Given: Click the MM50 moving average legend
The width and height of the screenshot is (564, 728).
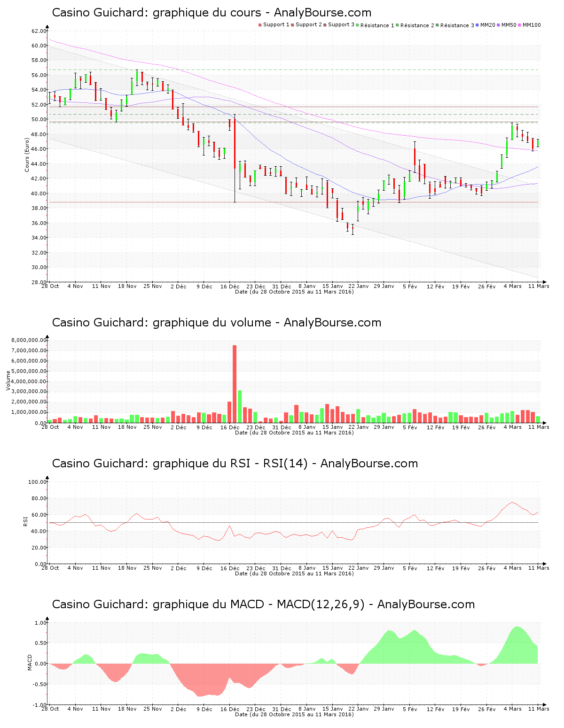Looking at the screenshot, I should click(x=507, y=25).
